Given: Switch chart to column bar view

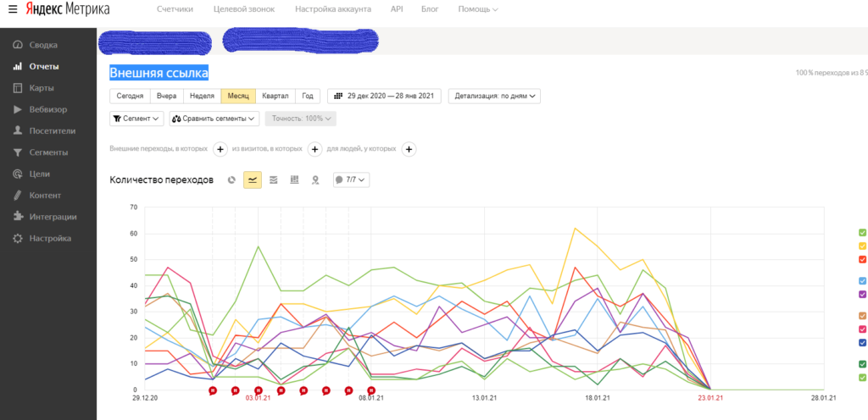Looking at the screenshot, I should click(x=294, y=180).
